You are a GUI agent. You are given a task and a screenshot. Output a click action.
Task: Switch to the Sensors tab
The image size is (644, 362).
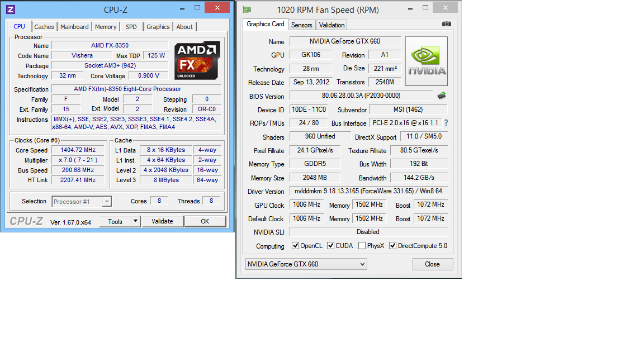pyautogui.click(x=302, y=25)
